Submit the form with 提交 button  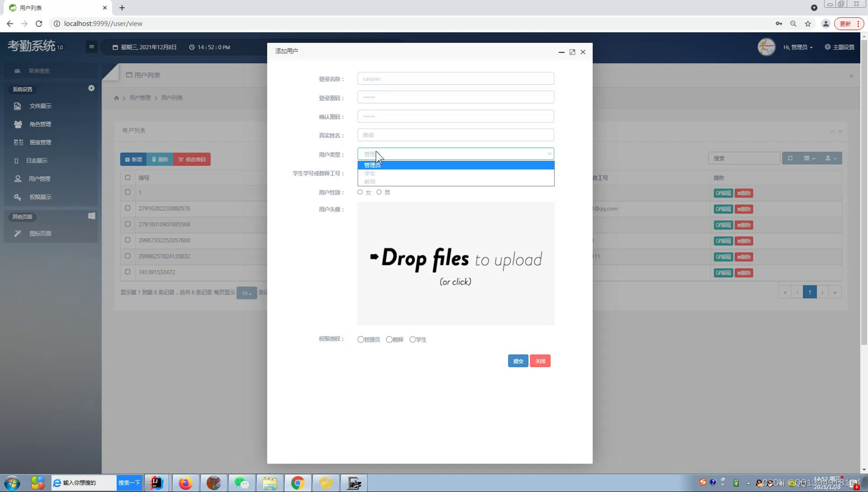[x=518, y=361]
